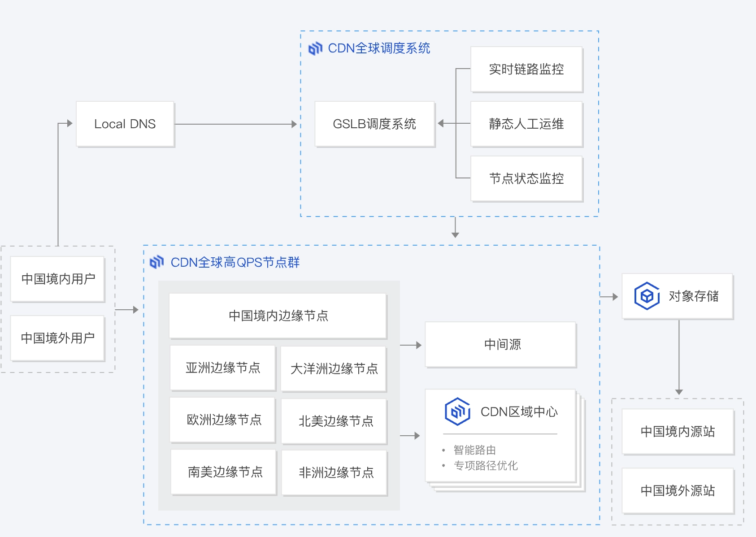Toggle the 中国境内用户 selection
The image size is (756, 537).
tap(58, 279)
